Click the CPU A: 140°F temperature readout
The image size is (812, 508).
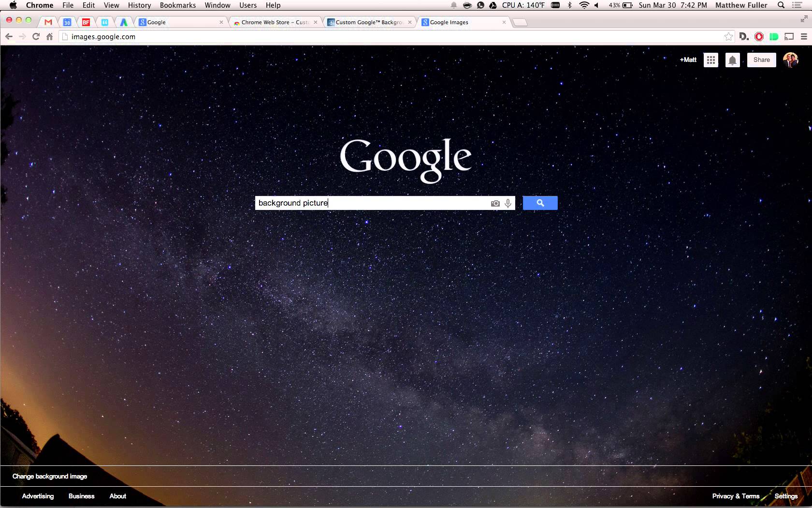(x=523, y=5)
